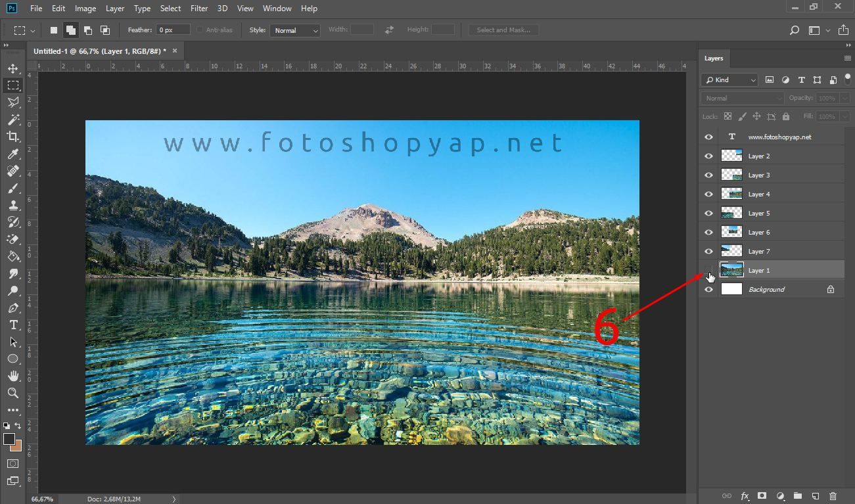Click the Feather input field
855x504 pixels.
pyautogui.click(x=173, y=30)
